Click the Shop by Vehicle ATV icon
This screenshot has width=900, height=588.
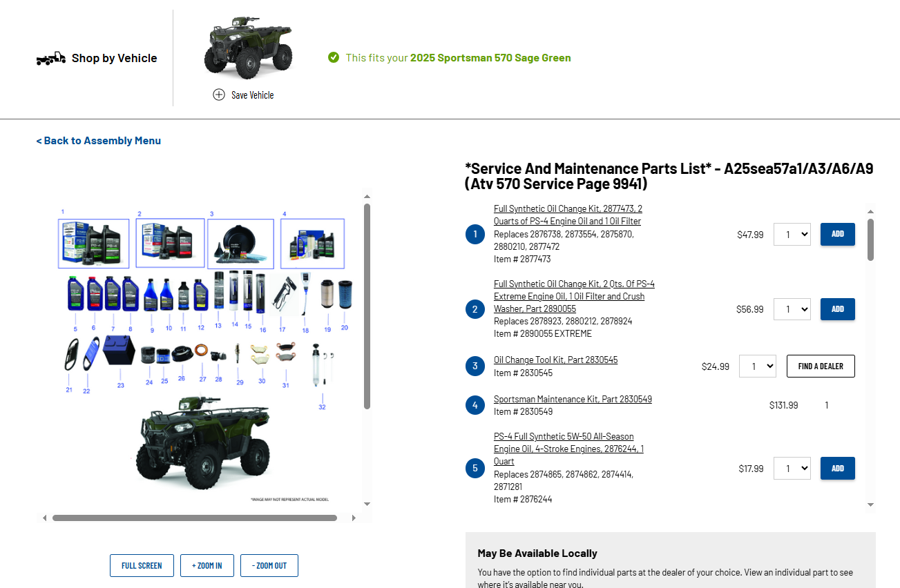click(51, 59)
